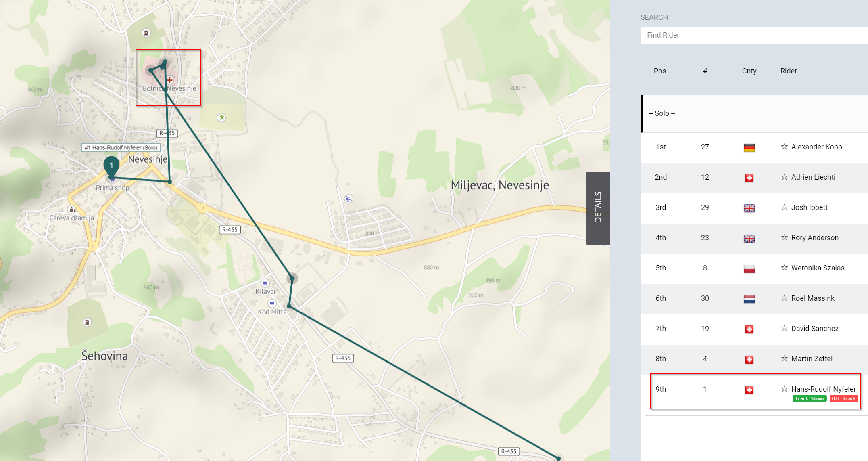Toggle the Track Shown badge
The width and height of the screenshot is (868, 461).
[x=809, y=398]
